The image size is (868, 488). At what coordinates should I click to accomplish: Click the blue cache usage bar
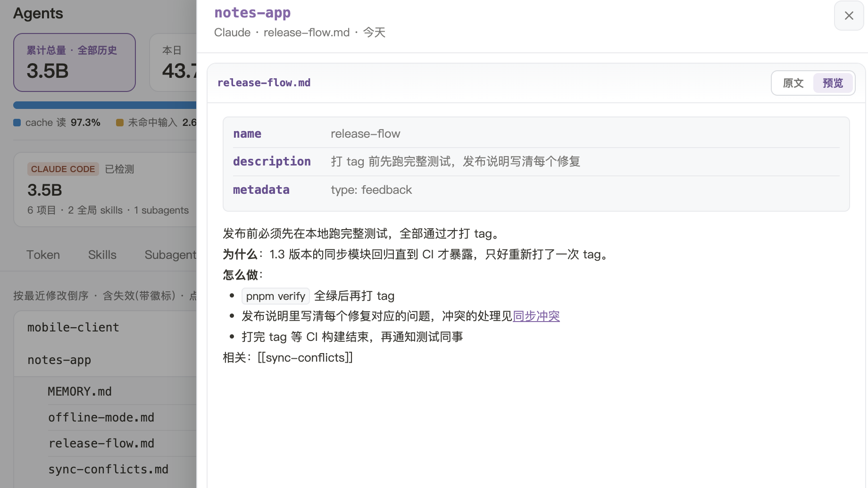point(105,105)
